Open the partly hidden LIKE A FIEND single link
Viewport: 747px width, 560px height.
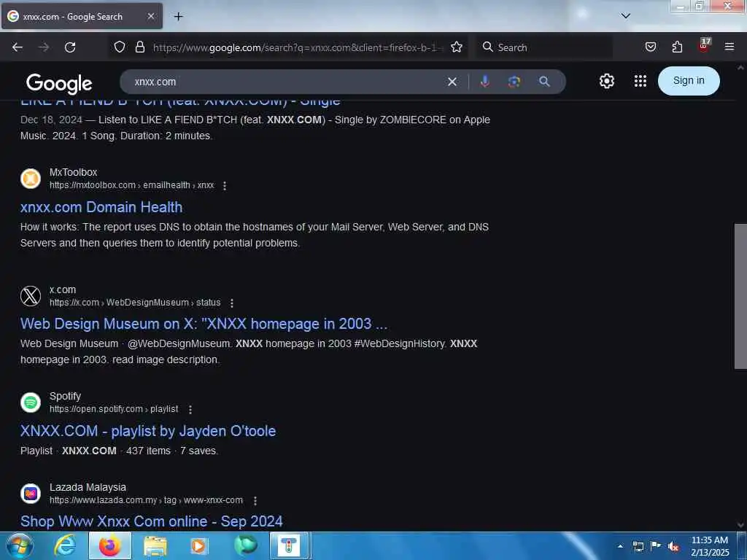pyautogui.click(x=181, y=102)
